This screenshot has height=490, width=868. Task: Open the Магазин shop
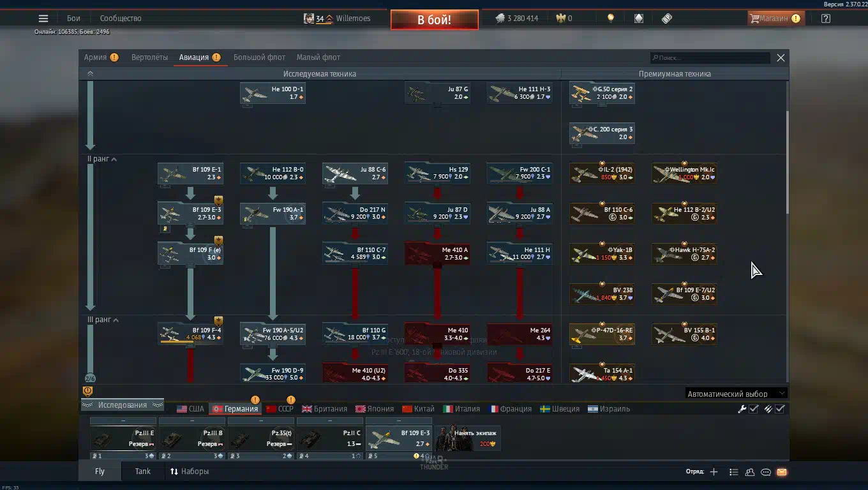pyautogui.click(x=775, y=19)
